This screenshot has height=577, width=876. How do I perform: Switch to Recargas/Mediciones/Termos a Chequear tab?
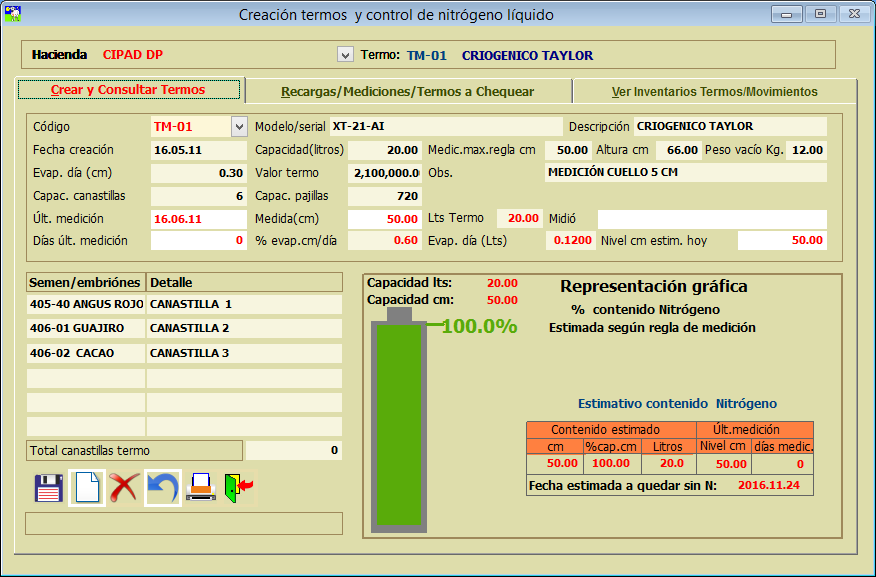(x=407, y=91)
